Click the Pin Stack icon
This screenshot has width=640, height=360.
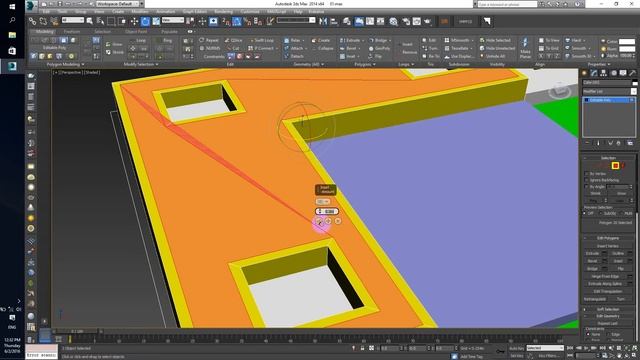(x=587, y=143)
